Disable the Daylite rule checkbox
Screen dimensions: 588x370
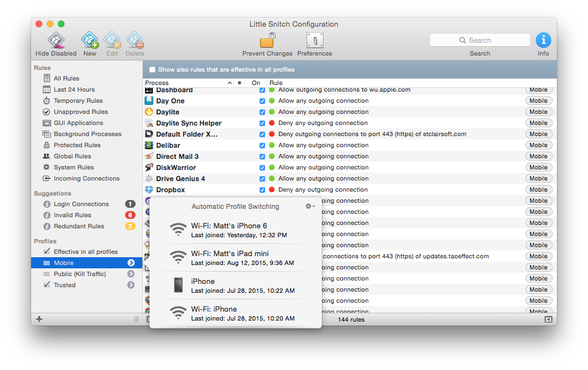(x=262, y=112)
